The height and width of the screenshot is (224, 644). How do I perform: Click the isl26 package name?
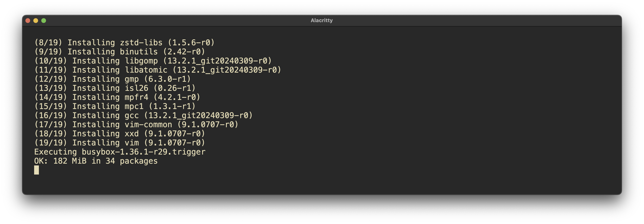[x=136, y=88]
